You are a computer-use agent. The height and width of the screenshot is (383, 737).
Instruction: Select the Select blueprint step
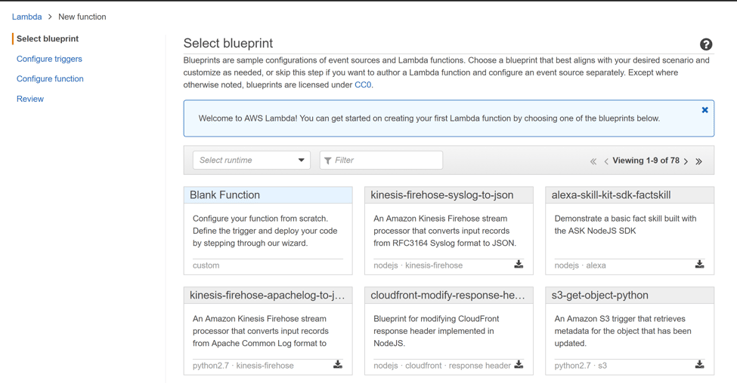[47, 39]
